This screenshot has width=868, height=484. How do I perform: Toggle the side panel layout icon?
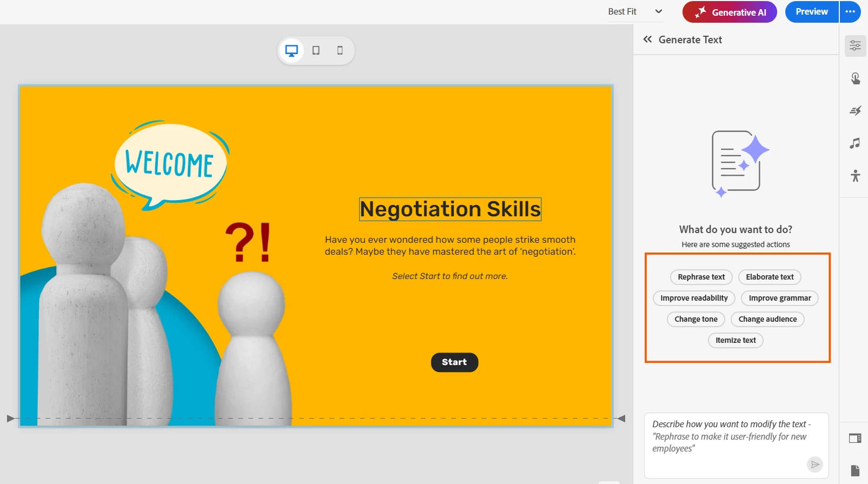(x=855, y=439)
